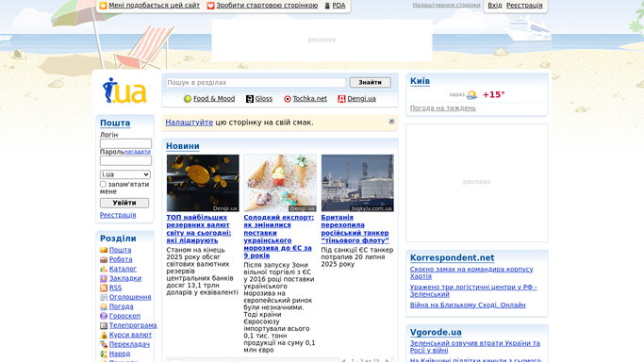
Task: Click the 'Налаштуйте' link
Action: [x=189, y=123]
